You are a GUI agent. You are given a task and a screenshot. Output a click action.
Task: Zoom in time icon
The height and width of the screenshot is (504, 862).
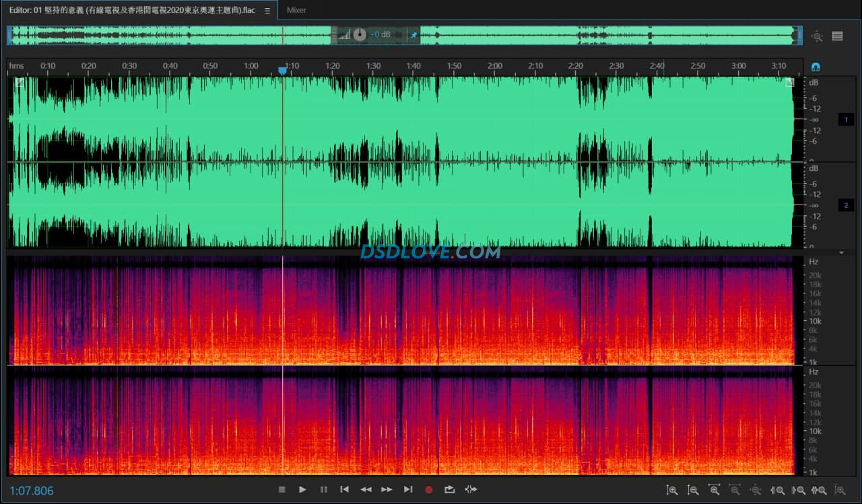tap(714, 491)
